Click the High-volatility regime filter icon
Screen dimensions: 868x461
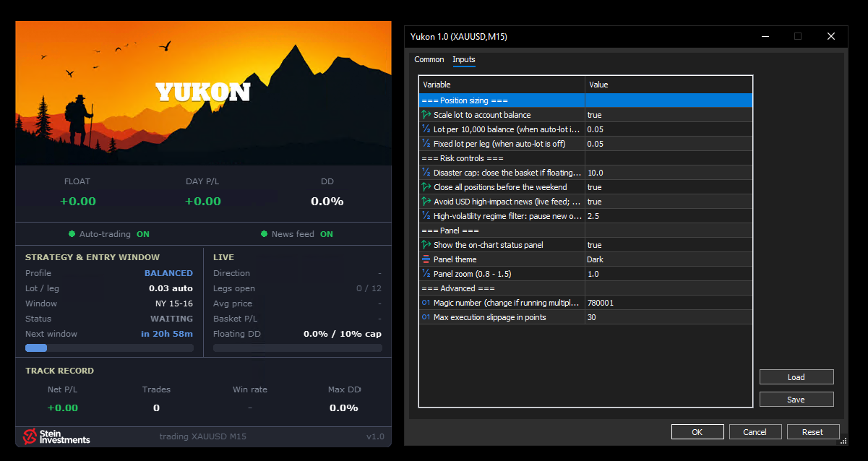click(x=426, y=216)
